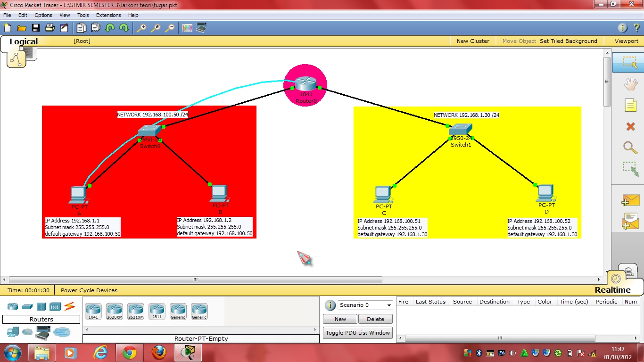The width and height of the screenshot is (644, 362).
Task: Choose the Resize Shape tool
Action: click(x=630, y=169)
